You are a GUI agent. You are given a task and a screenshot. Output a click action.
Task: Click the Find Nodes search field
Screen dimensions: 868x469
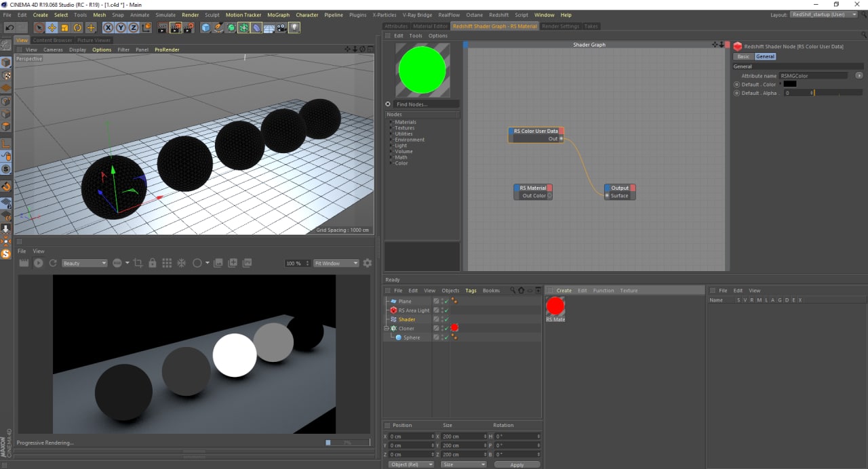pos(427,104)
